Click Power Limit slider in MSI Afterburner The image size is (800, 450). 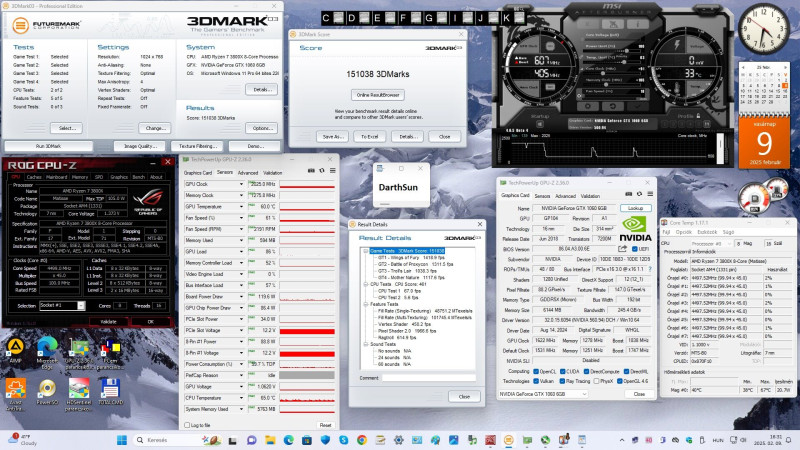point(612,51)
